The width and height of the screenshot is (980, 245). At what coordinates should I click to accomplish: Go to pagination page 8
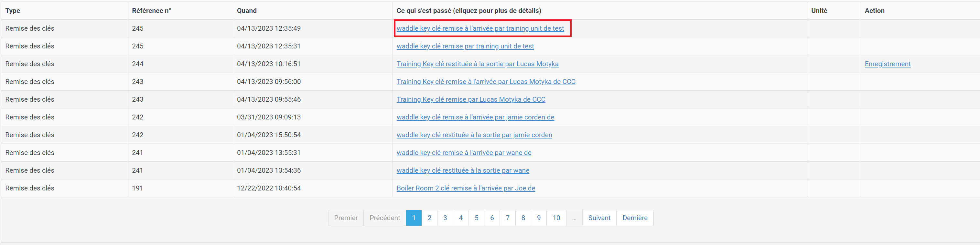pos(523,218)
